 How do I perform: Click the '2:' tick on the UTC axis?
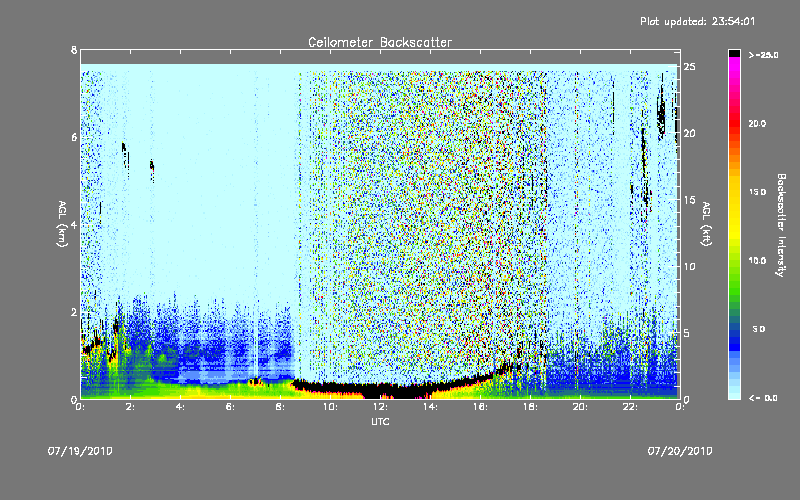coord(131,407)
